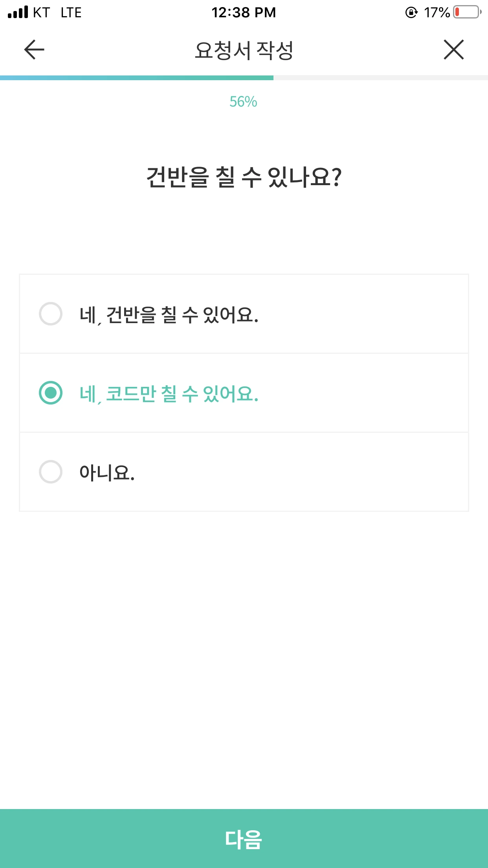Tap the back arrow icon
This screenshot has width=488, height=868.
pos(34,50)
